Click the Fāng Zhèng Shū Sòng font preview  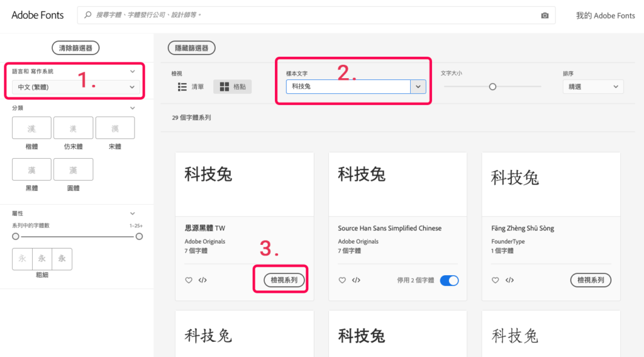pyautogui.click(x=551, y=184)
